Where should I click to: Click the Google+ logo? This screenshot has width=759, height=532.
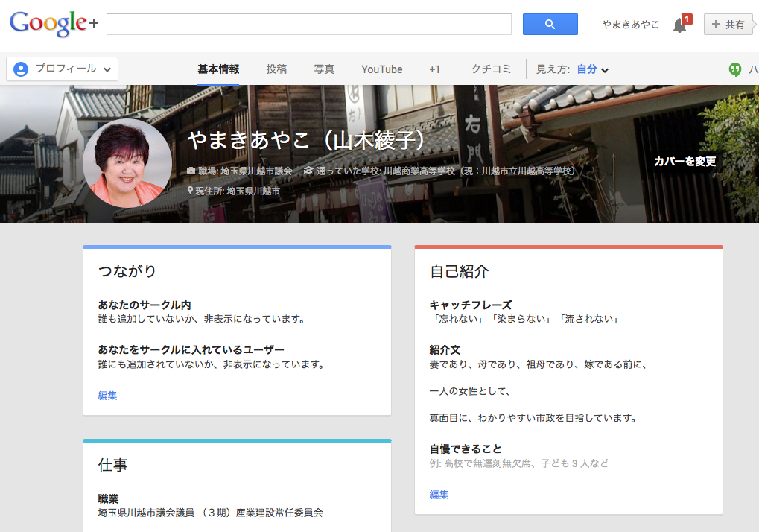pyautogui.click(x=54, y=24)
